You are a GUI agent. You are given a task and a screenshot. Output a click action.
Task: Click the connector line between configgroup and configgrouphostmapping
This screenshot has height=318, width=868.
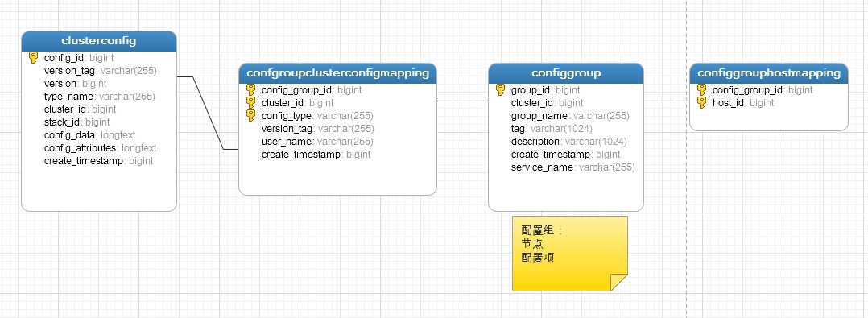pyautogui.click(x=667, y=101)
